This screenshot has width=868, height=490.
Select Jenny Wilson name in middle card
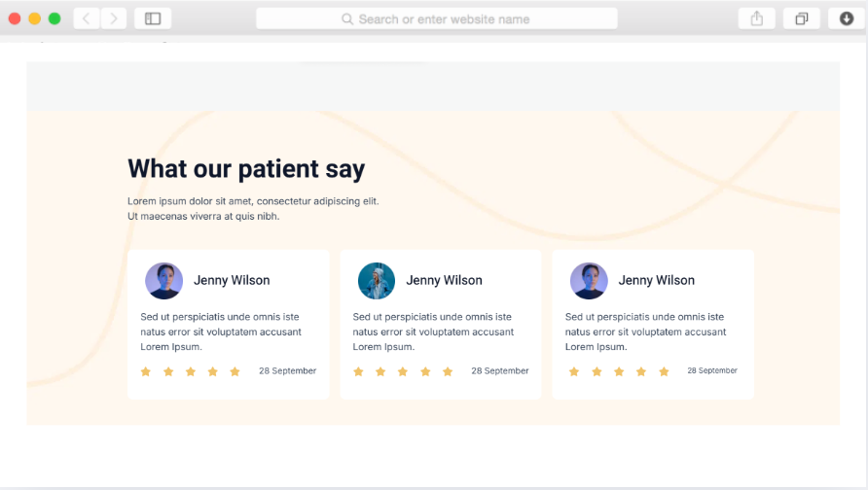[x=444, y=280]
